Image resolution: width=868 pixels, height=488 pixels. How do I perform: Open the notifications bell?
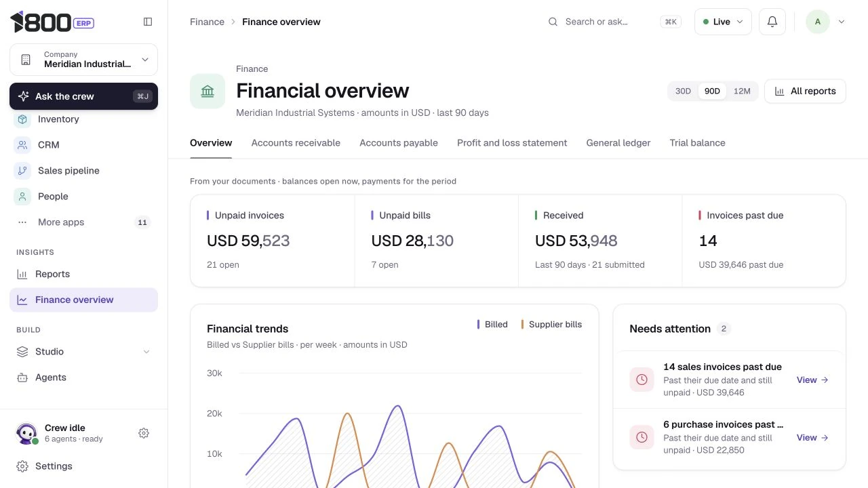[772, 22]
